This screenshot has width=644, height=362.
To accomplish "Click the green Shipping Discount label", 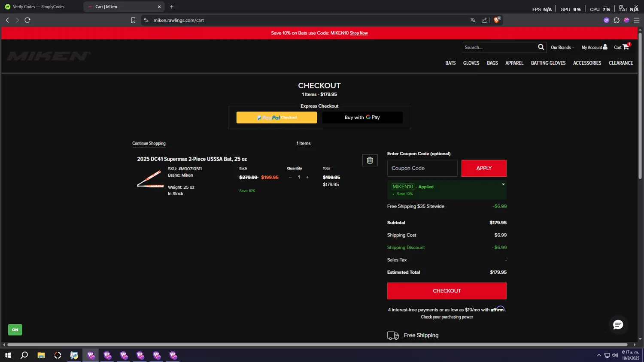I will (406, 247).
